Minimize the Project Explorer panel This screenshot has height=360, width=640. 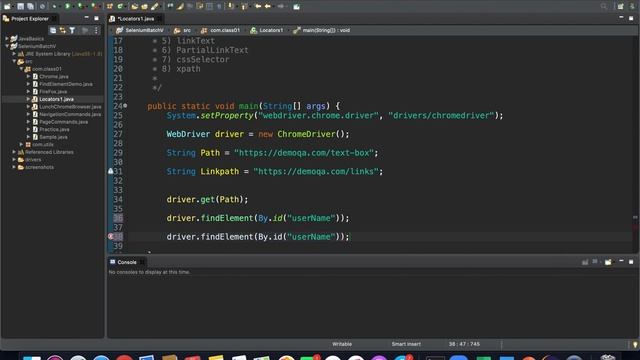[x=87, y=18]
